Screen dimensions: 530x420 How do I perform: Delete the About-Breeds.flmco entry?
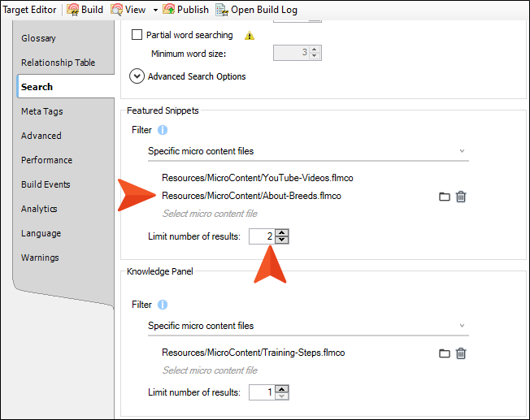[461, 196]
